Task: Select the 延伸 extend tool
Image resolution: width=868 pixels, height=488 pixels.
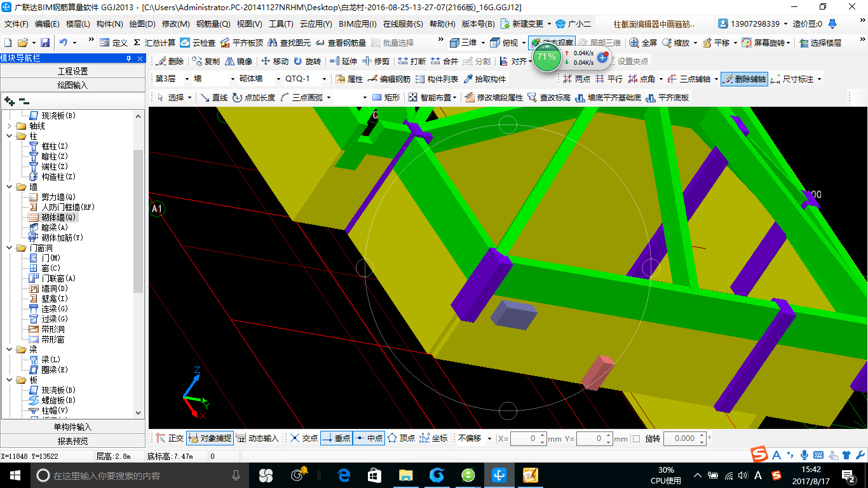Action: 344,62
